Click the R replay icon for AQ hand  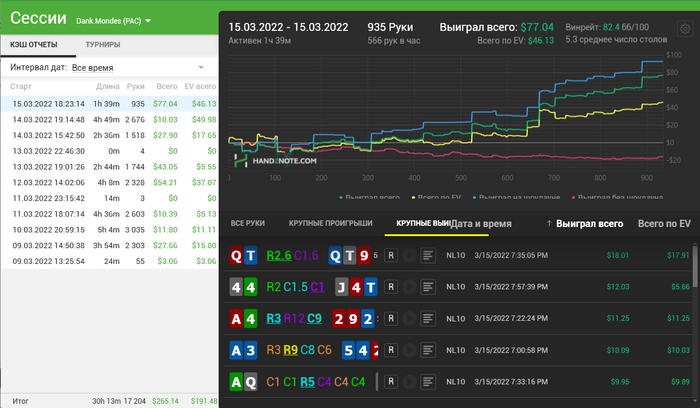tap(391, 382)
